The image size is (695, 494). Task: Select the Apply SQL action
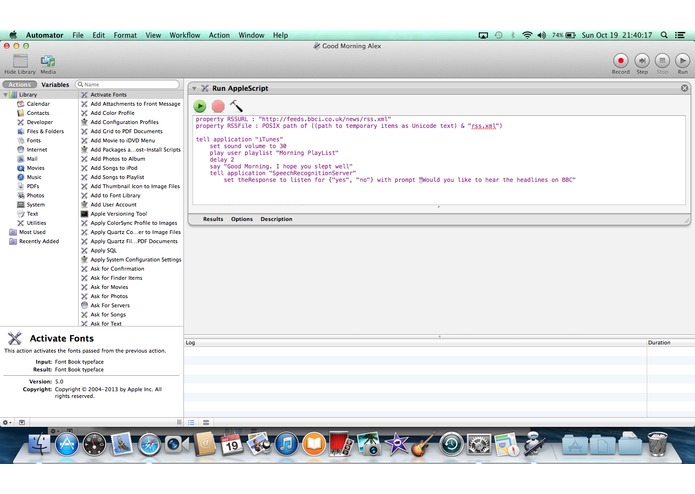pos(103,250)
